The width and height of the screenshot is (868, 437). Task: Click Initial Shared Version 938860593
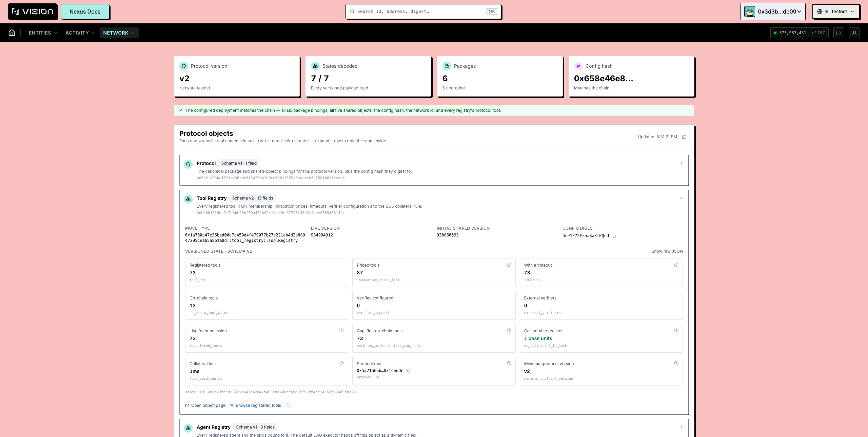tap(448, 235)
